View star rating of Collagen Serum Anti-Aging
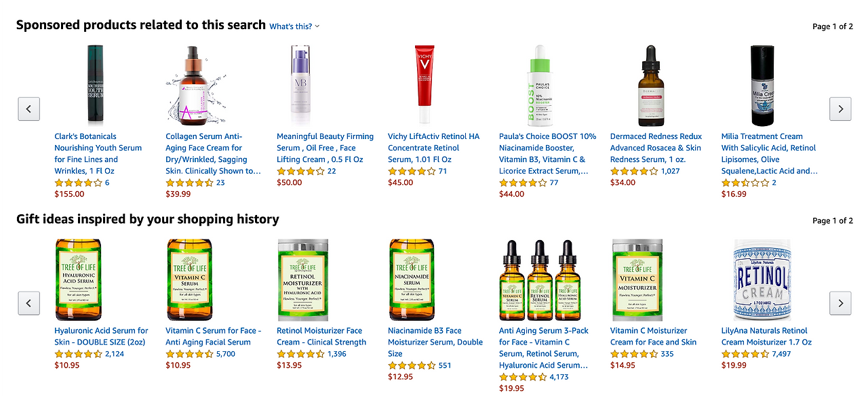The width and height of the screenshot is (868, 396). [x=189, y=182]
